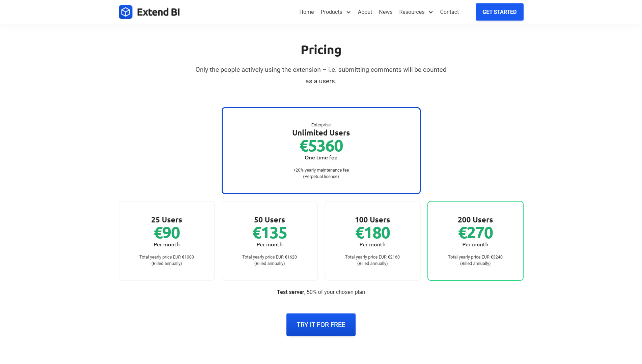Select the 200 Users pricing card
Viewport: 642px width, 364px height.
475,241
